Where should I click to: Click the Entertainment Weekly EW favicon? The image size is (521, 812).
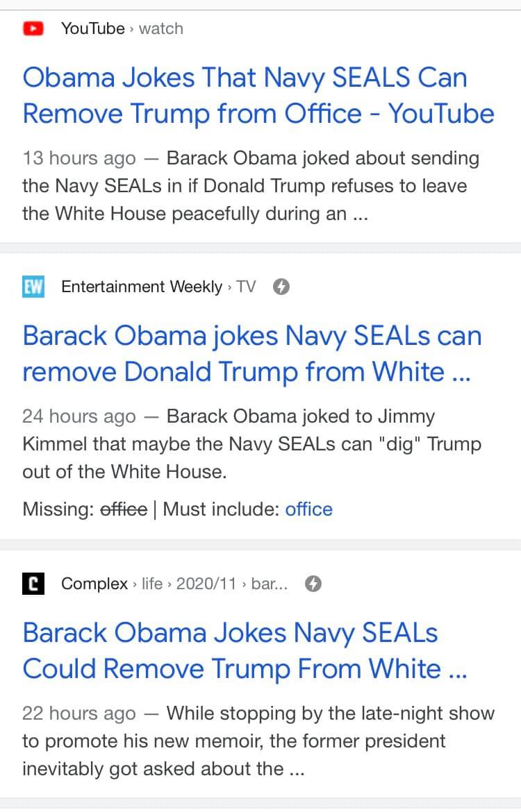pos(33,287)
